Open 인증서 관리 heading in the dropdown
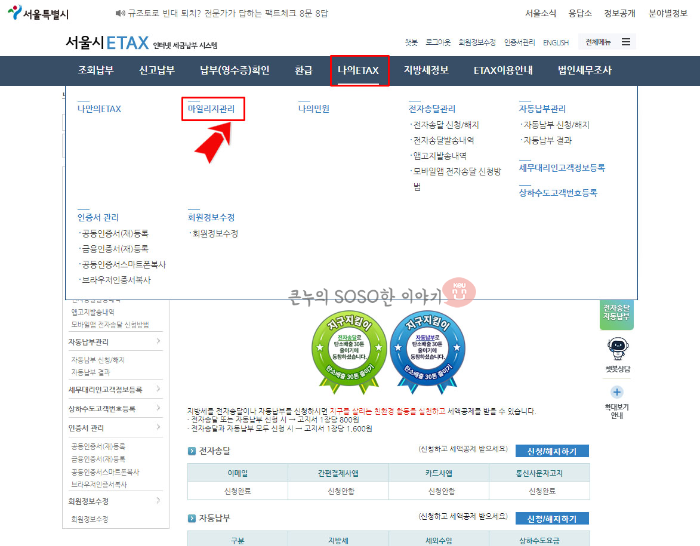This screenshot has height=546, width=700. point(98,217)
